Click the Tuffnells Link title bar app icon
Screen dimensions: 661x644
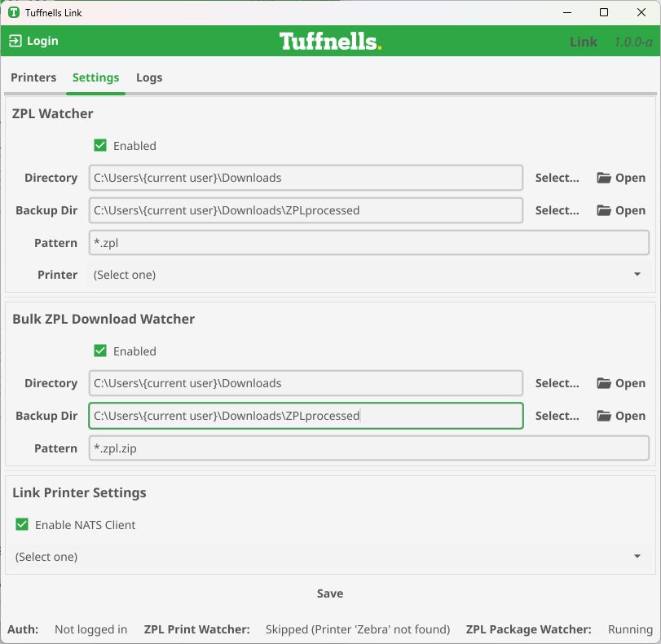pyautogui.click(x=13, y=13)
